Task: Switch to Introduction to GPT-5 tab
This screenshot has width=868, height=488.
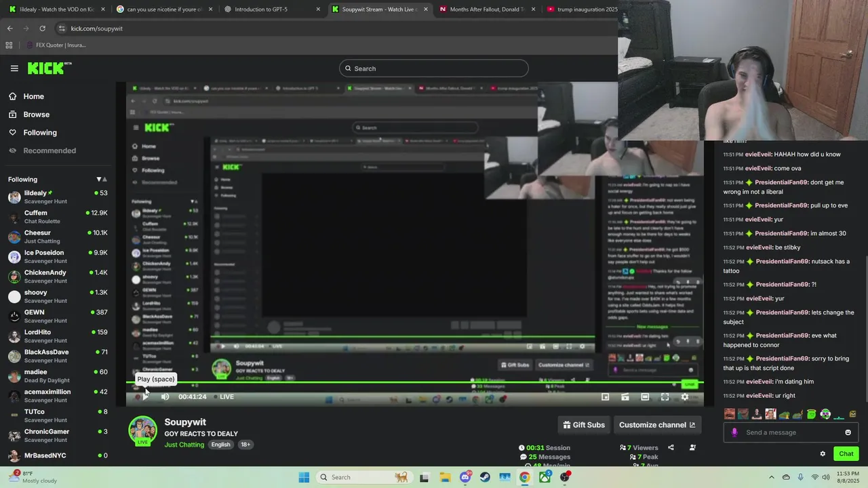Action: click(273, 9)
